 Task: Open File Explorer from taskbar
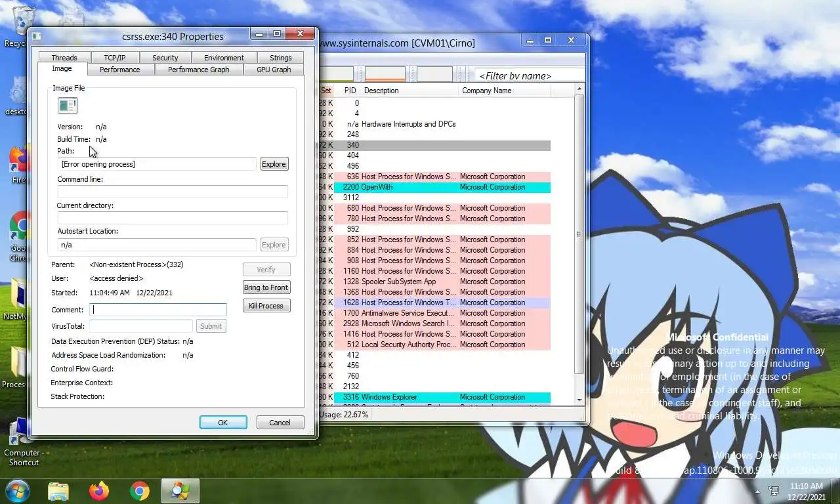pos(58,491)
